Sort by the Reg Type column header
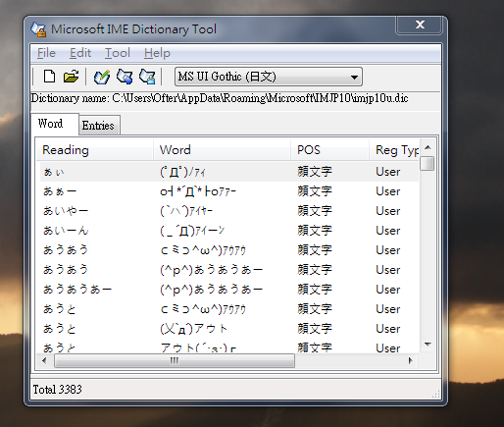504x427 pixels. click(x=394, y=150)
